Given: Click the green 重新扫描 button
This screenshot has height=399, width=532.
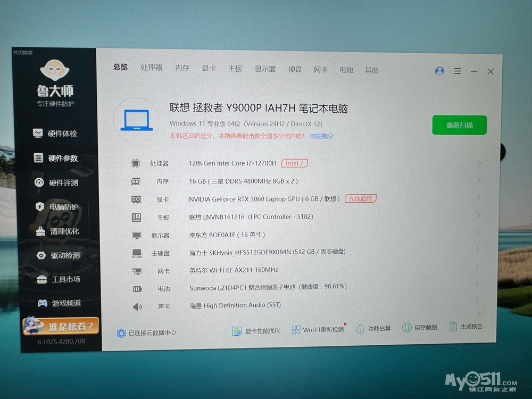Looking at the screenshot, I should [459, 126].
